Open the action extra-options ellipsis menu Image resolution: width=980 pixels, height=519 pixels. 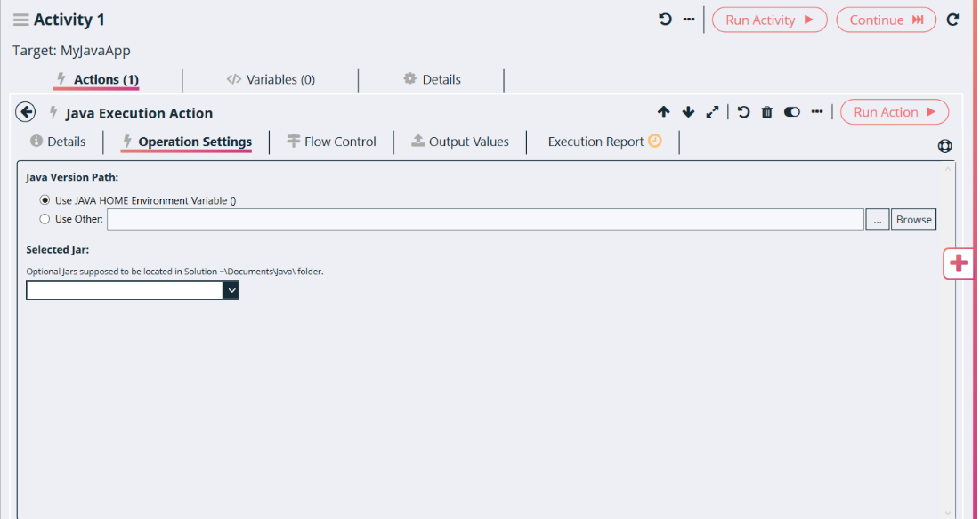817,112
